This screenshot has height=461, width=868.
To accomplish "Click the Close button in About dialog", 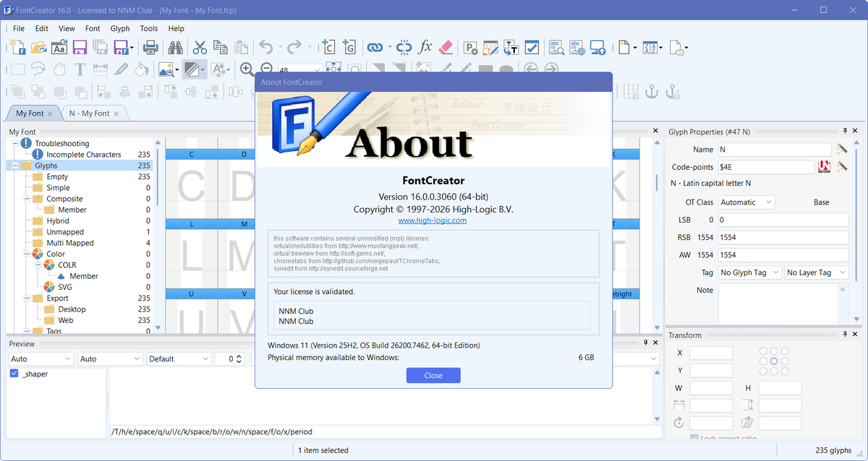I will [x=433, y=375].
